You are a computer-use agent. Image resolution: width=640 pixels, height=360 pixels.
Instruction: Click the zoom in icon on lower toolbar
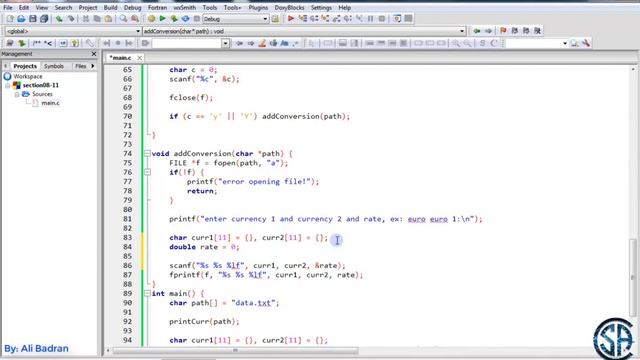click(456, 43)
